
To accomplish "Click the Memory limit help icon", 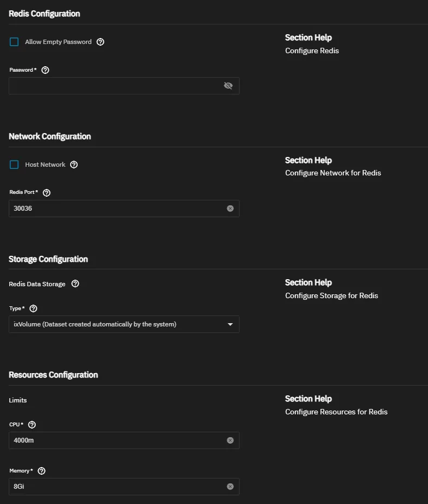I will click(42, 471).
